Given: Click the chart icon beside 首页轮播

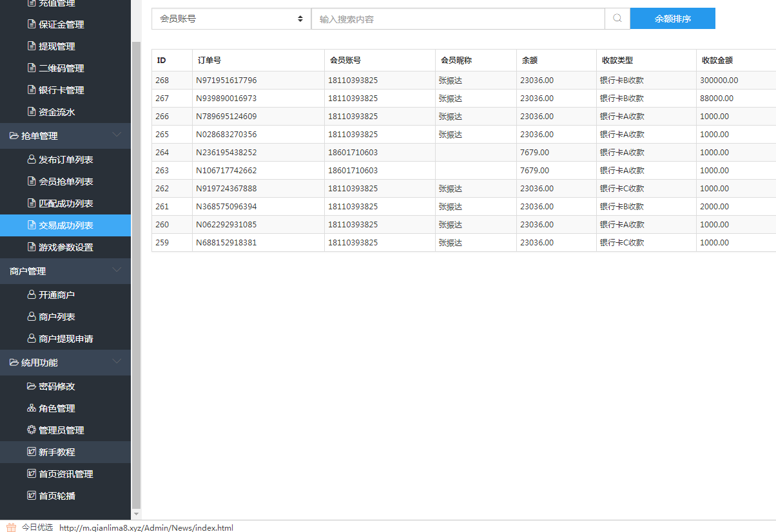Looking at the screenshot, I should pos(31,496).
